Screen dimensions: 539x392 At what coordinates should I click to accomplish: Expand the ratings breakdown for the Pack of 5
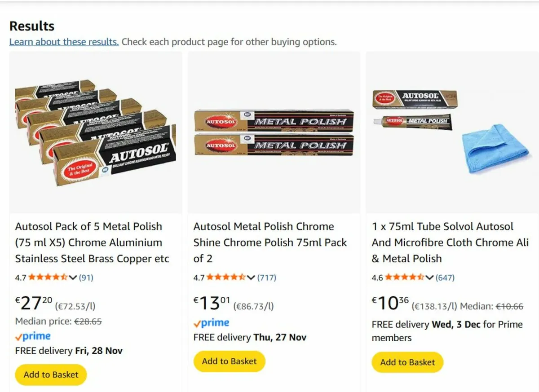pyautogui.click(x=73, y=277)
